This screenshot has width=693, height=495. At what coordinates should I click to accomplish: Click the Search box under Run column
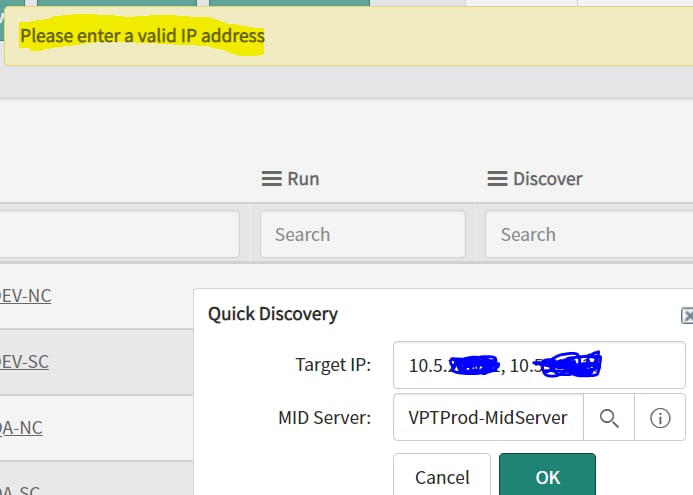click(x=363, y=234)
